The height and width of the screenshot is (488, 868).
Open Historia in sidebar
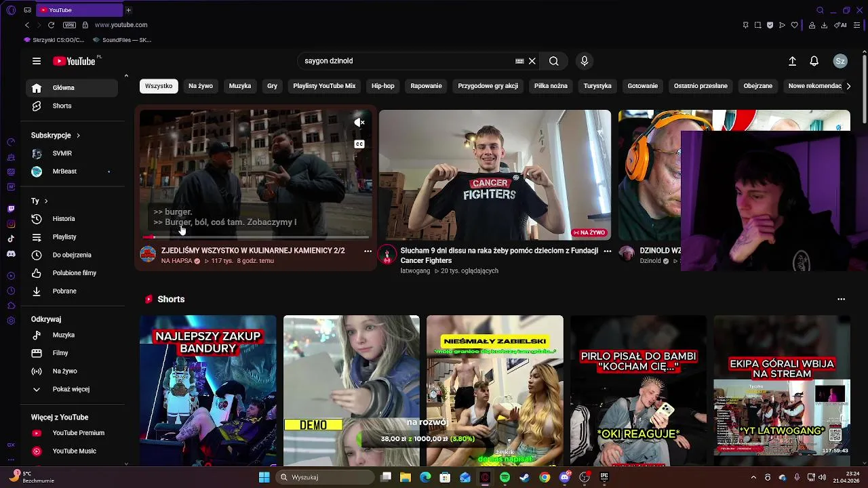(72, 219)
